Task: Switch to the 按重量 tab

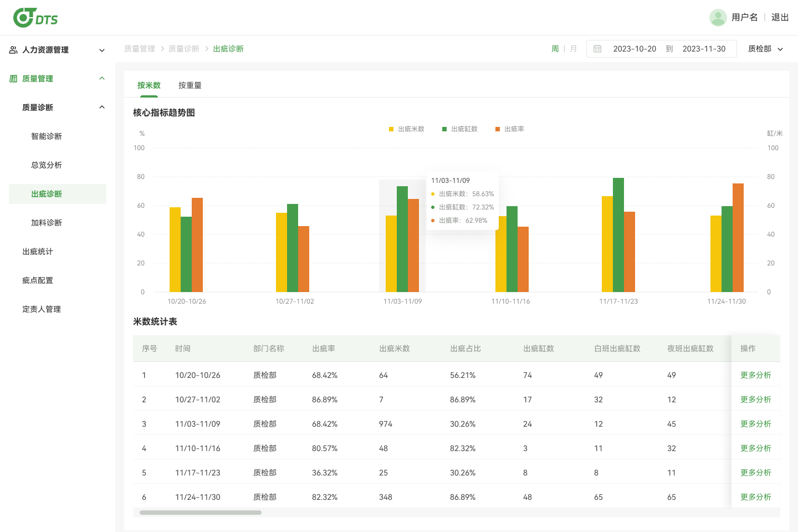Action: 190,85
